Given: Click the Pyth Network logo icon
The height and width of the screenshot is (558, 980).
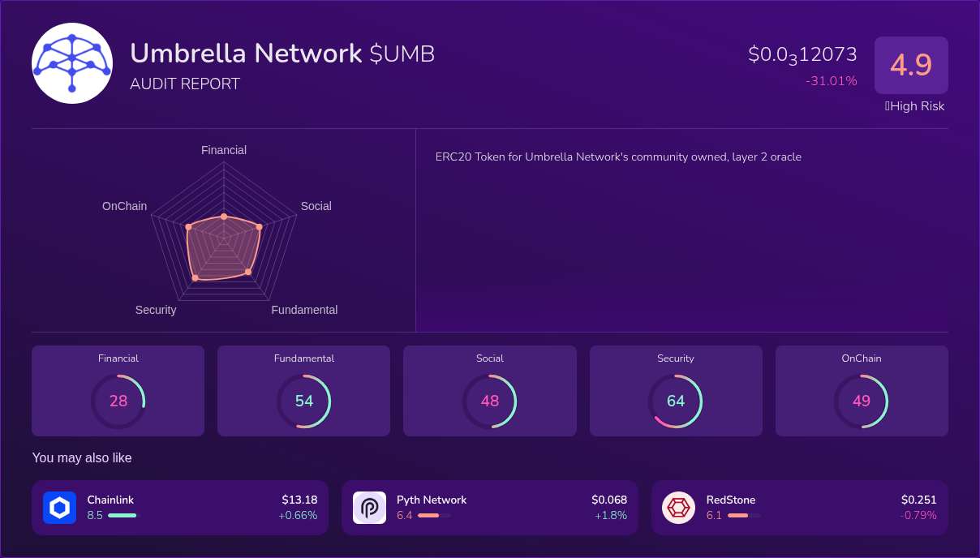Looking at the screenshot, I should pyautogui.click(x=369, y=507).
